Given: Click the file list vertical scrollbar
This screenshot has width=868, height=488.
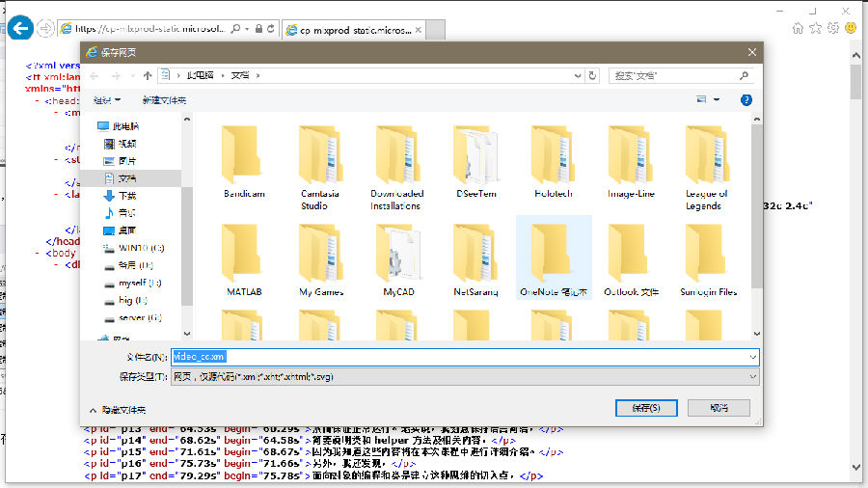Looking at the screenshot, I should pyautogui.click(x=756, y=204).
